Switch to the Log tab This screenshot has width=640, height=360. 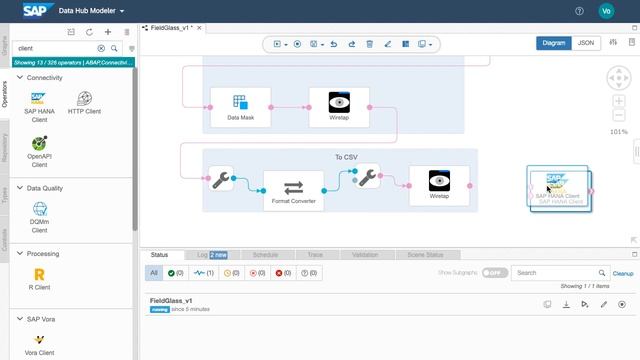[212, 255]
